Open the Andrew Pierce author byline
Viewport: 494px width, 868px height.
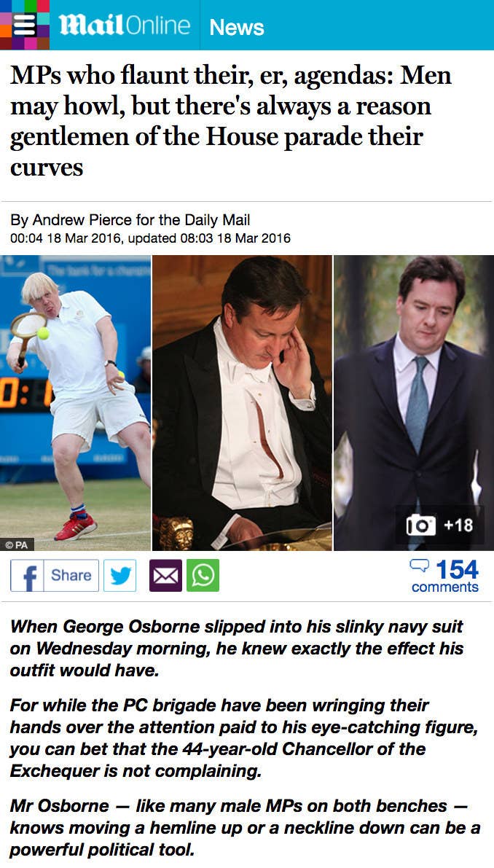(x=130, y=220)
